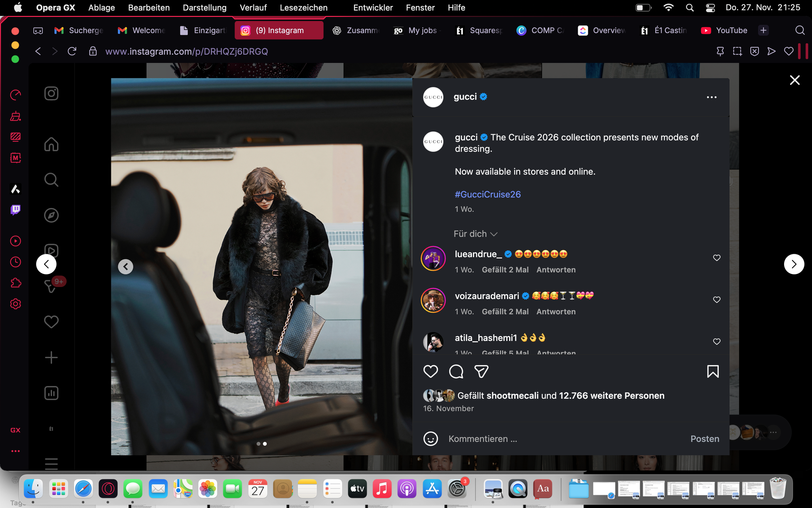Reload the page with refresh icon
The height and width of the screenshot is (508, 812).
point(72,51)
